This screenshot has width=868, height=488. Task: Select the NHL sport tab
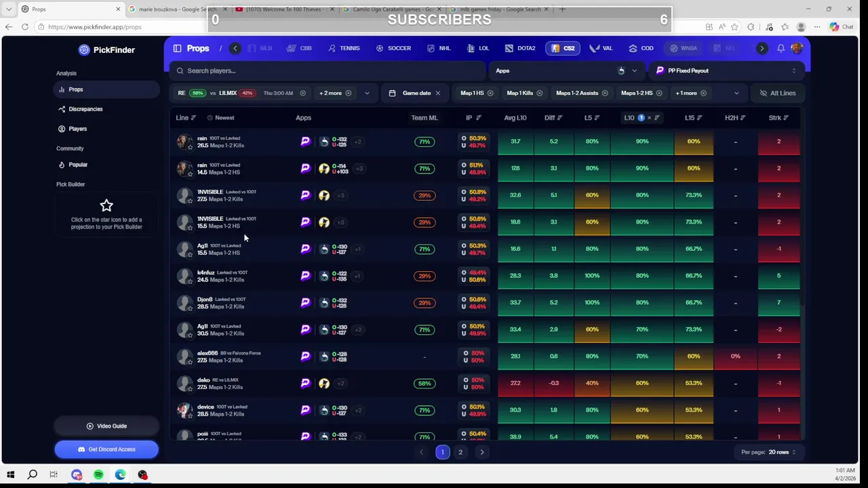pos(439,48)
